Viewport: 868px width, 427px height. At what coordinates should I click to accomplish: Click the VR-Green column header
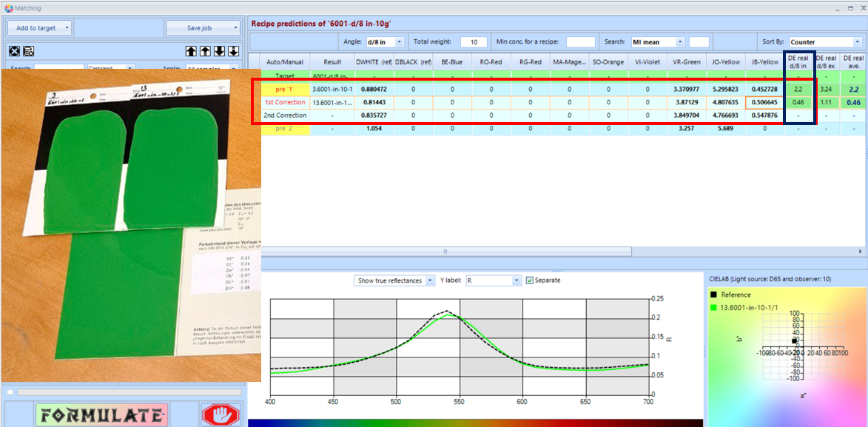point(687,62)
